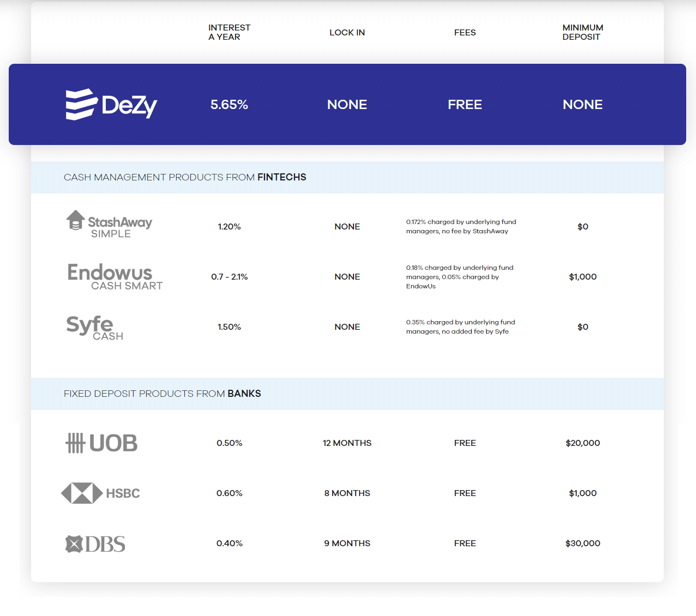Click the 'NONE' lock-in in StashAway row
This screenshot has width=696, height=616.
[347, 227]
